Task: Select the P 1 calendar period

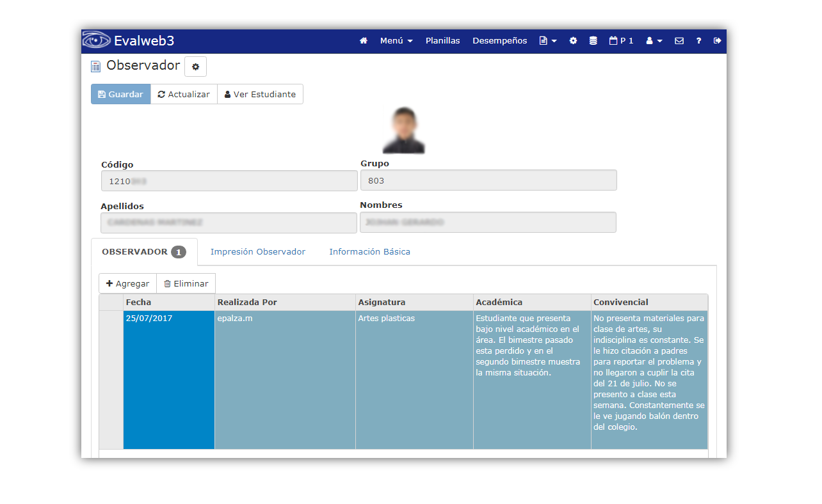Action: (622, 41)
